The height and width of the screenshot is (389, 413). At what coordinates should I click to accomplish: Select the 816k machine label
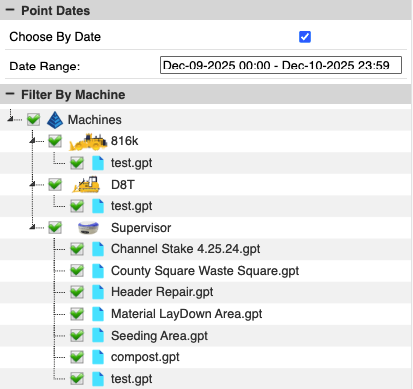tap(124, 141)
